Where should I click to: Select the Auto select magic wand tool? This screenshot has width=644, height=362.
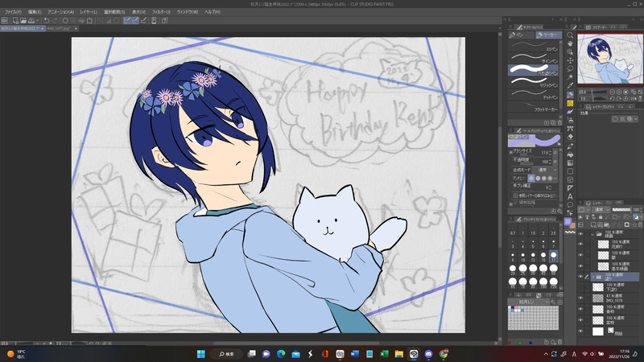pos(570,77)
